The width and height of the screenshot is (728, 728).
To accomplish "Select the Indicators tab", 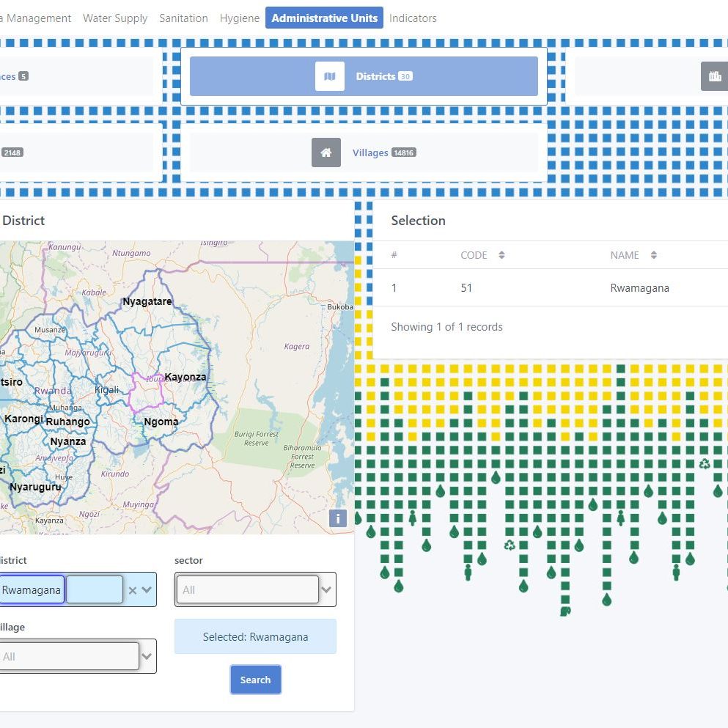I will [413, 18].
